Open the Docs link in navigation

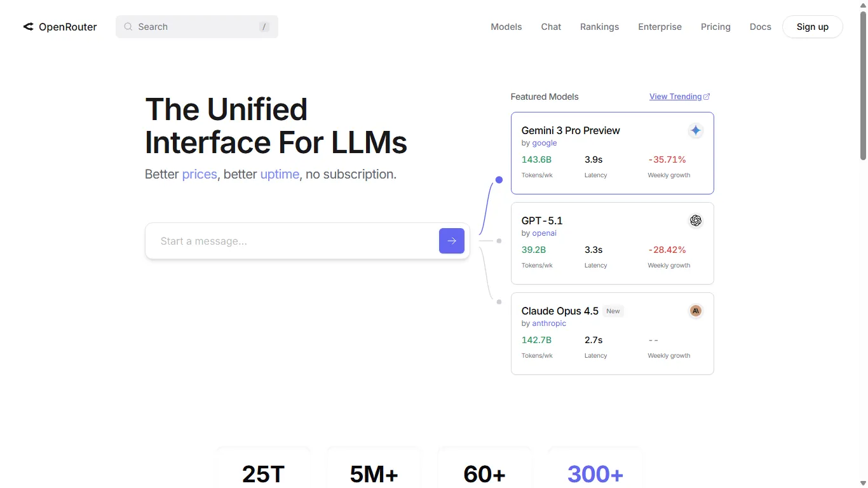760,27
